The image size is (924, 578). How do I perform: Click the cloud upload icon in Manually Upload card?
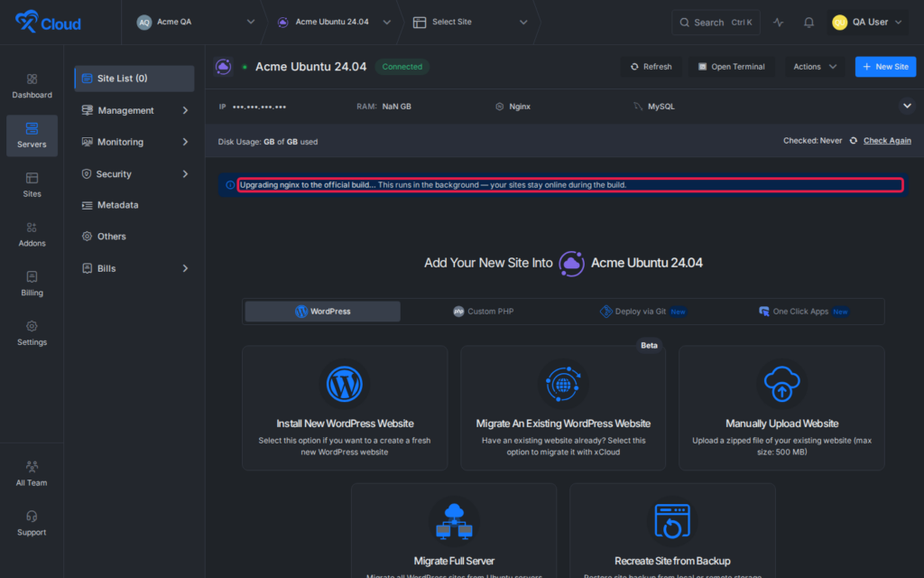pos(781,384)
